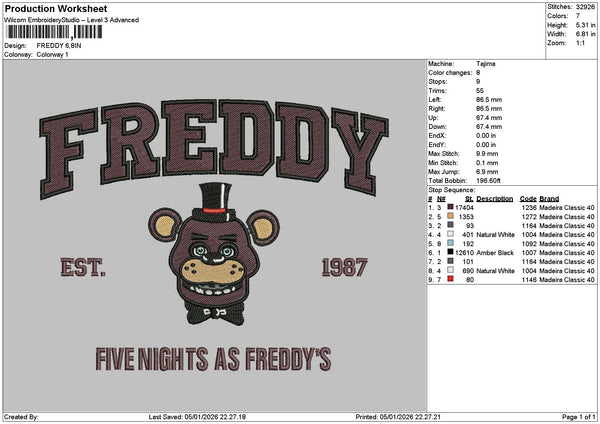600x424 pixels.
Task: Select stitch count '12610' in the stop list
Action: click(x=464, y=253)
